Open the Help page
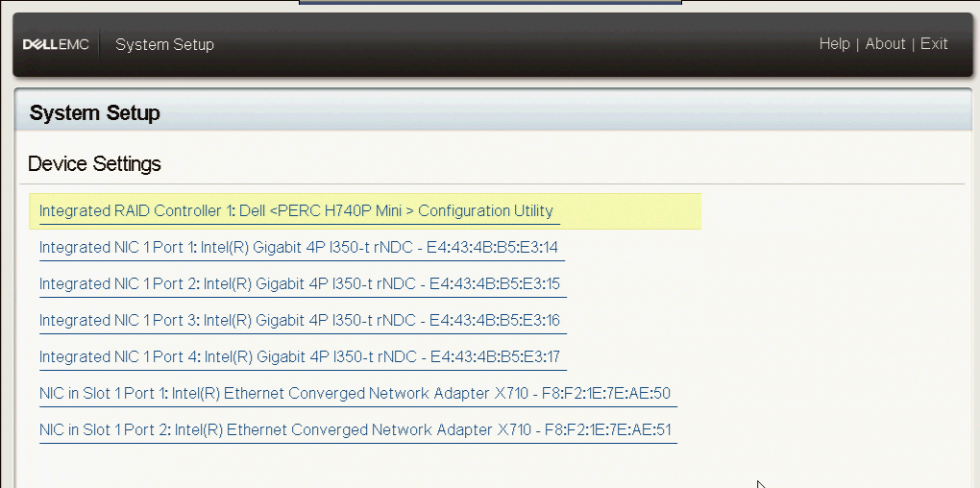Viewport: 980px width, 488px height. coord(834,44)
